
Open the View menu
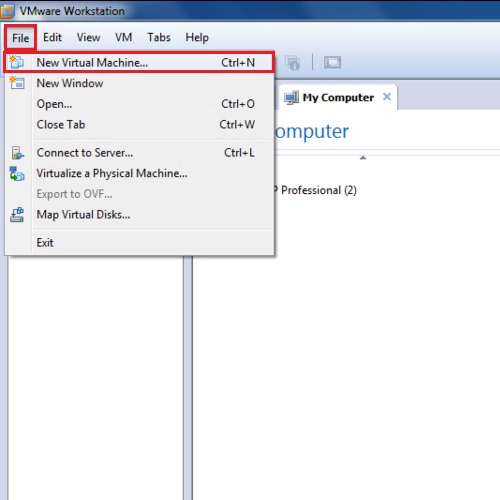(x=88, y=37)
